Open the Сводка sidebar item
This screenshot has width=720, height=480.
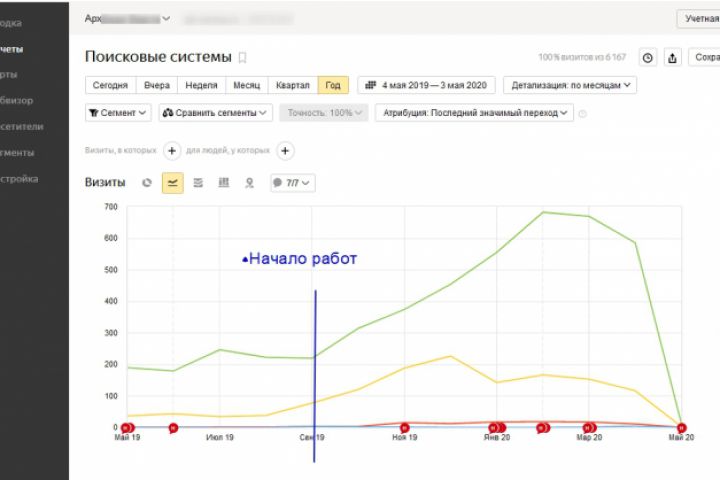11,23
